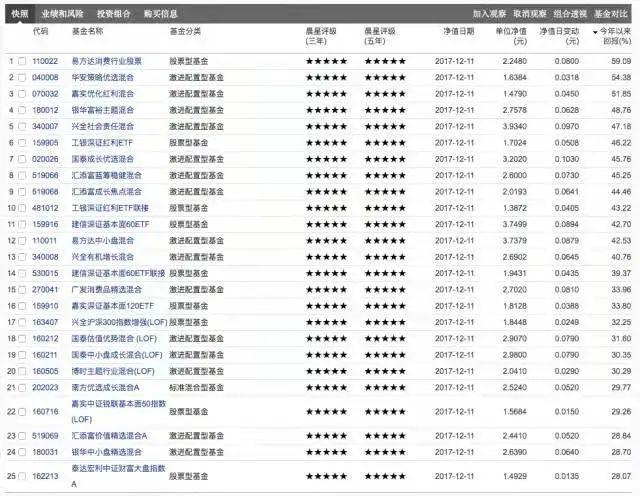Open the 泰达宏利中证财富大盘指数A fund link
The height and width of the screenshot is (496, 640).
pos(118,476)
